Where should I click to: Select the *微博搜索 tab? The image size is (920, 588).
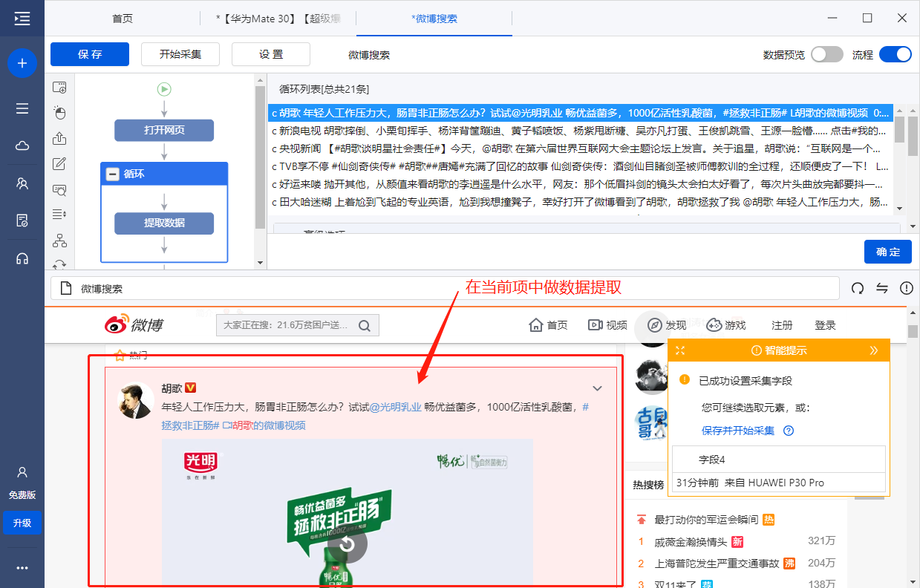(x=434, y=19)
